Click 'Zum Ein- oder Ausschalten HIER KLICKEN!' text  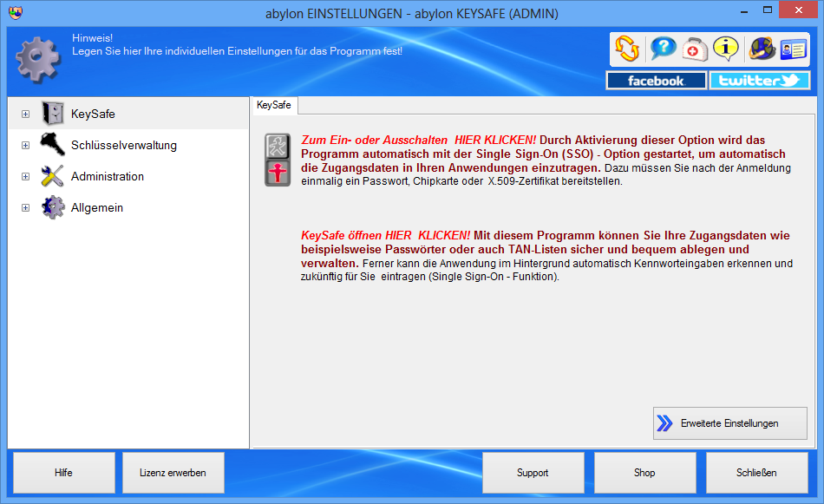418,141
